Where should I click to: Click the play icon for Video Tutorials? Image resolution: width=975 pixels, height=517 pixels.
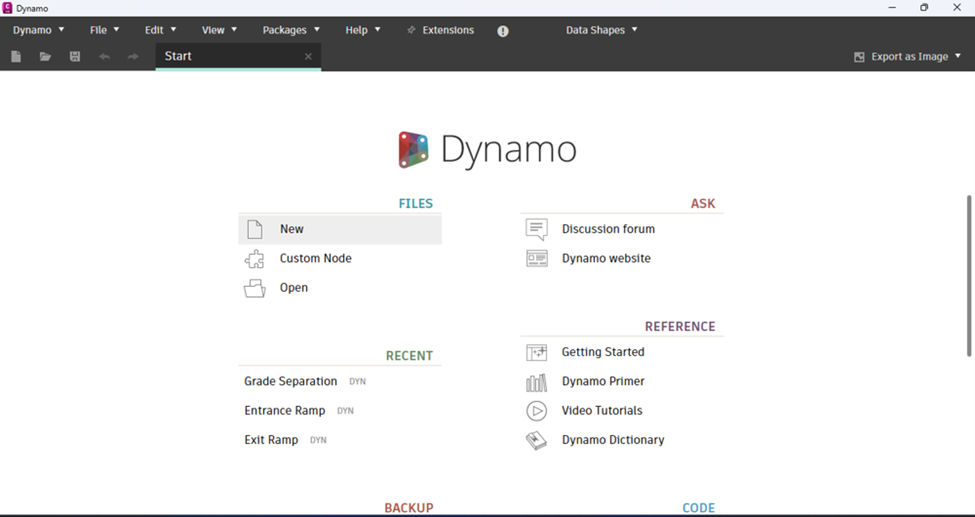point(537,411)
